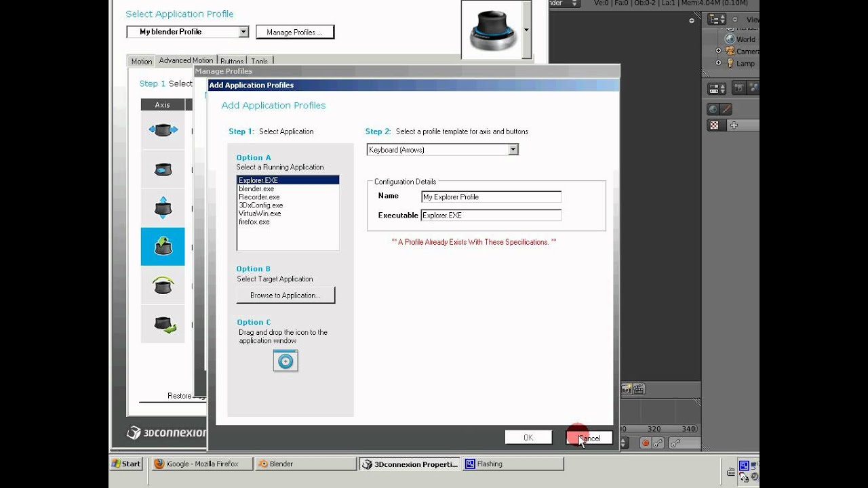Image resolution: width=868 pixels, height=488 pixels.
Task: Switch to the Tools tab
Action: (x=260, y=61)
